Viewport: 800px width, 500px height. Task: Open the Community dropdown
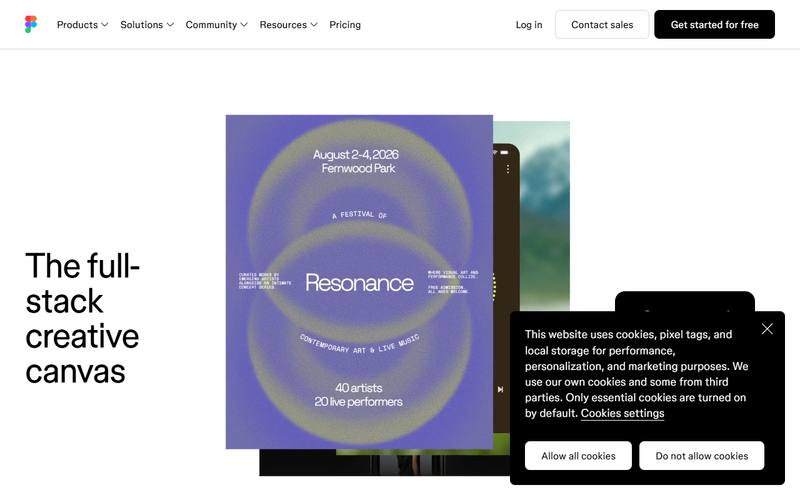coord(216,24)
